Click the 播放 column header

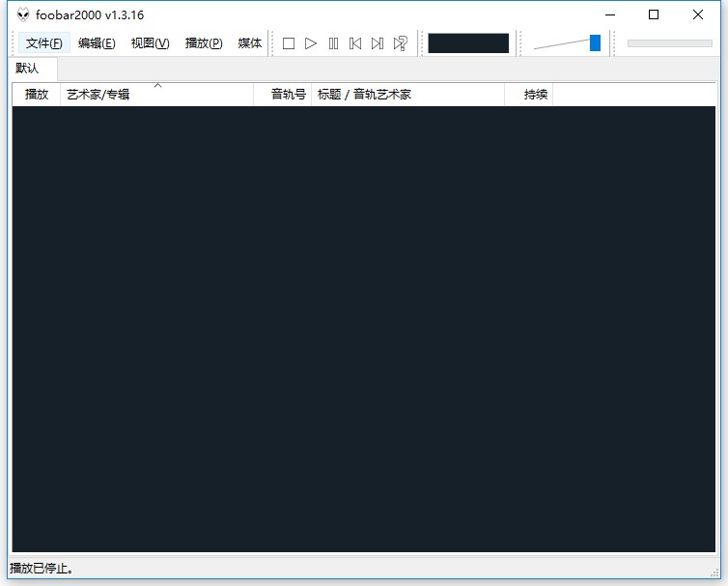click(37, 95)
